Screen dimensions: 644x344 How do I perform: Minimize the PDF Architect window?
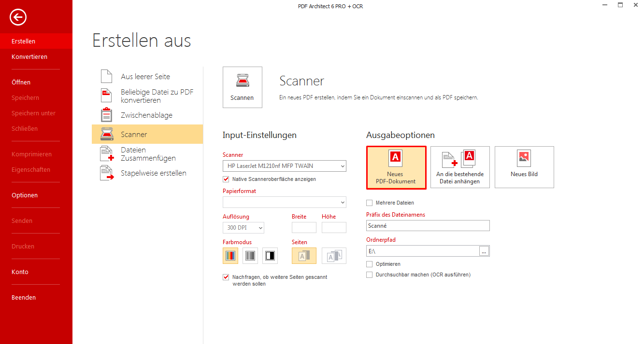coord(605,5)
